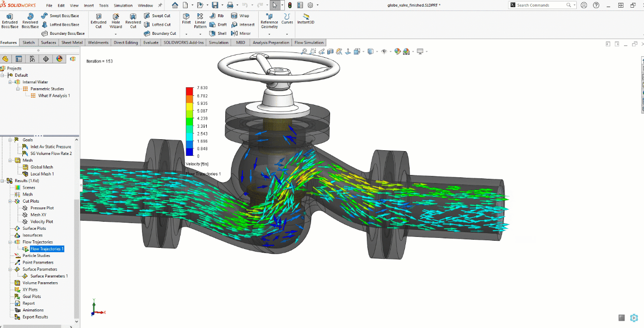Click the Shell tool
This screenshot has height=328, width=644.
pyautogui.click(x=218, y=33)
